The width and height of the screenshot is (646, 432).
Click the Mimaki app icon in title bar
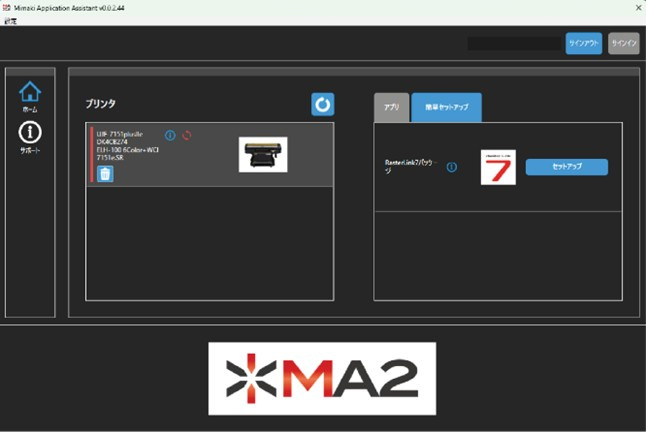click(x=9, y=7)
